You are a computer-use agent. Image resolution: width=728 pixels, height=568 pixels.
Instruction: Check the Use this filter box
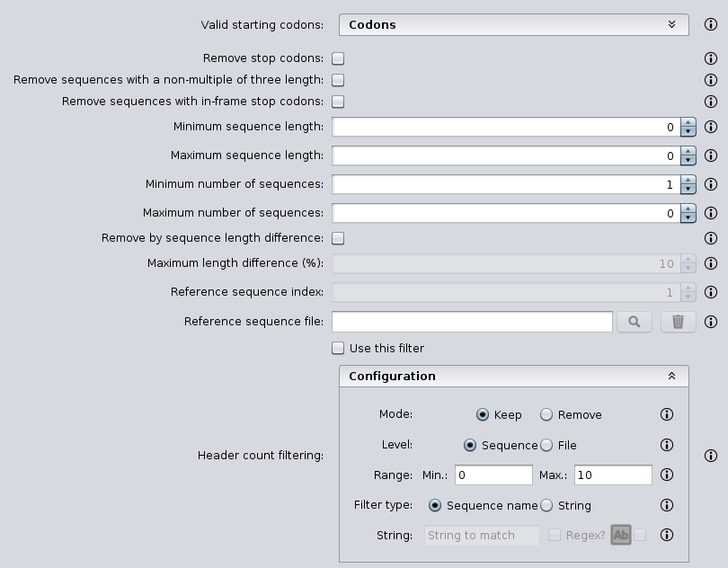click(338, 348)
